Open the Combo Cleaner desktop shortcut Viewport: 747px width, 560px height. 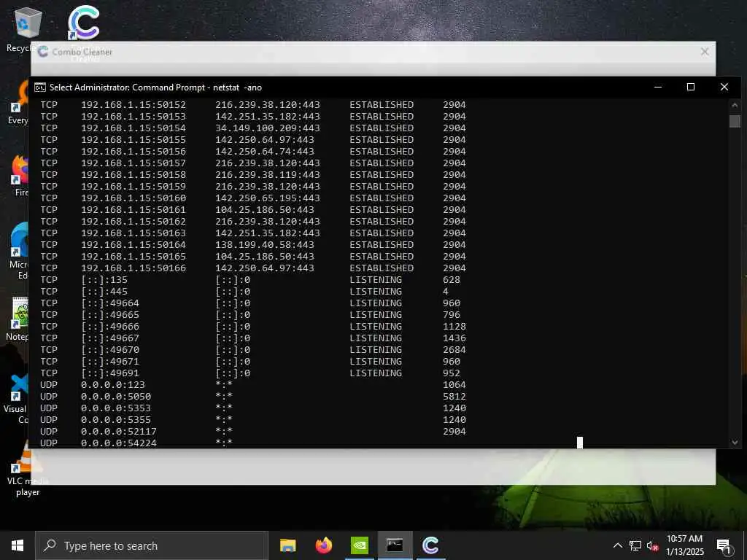click(x=83, y=23)
